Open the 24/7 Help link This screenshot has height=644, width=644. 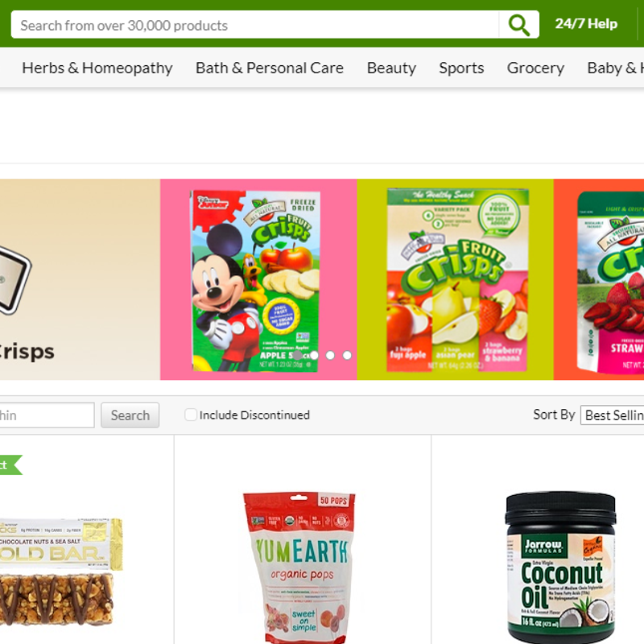586,24
